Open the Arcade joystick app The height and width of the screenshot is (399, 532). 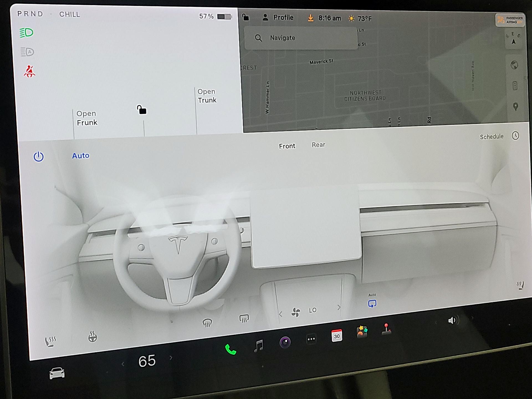(386, 329)
